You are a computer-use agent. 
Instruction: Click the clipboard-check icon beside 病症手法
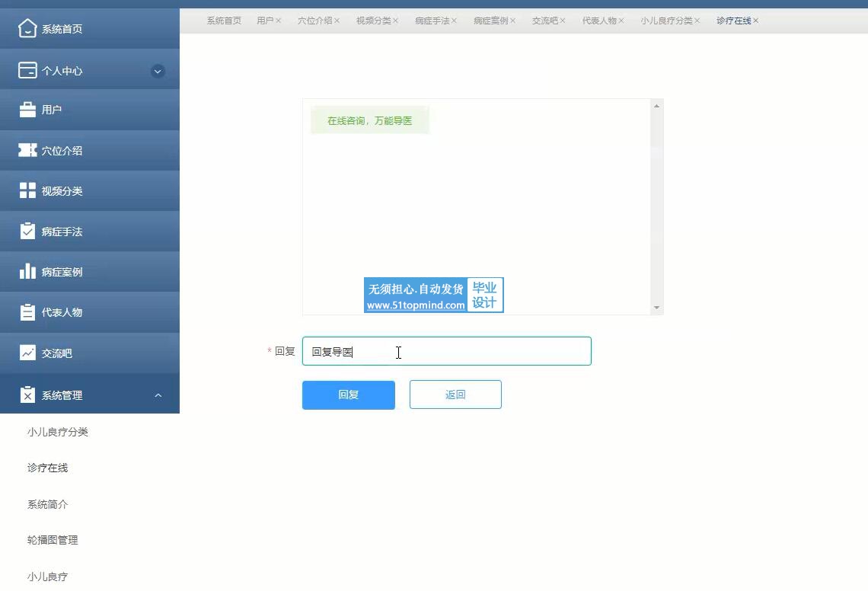tap(27, 231)
